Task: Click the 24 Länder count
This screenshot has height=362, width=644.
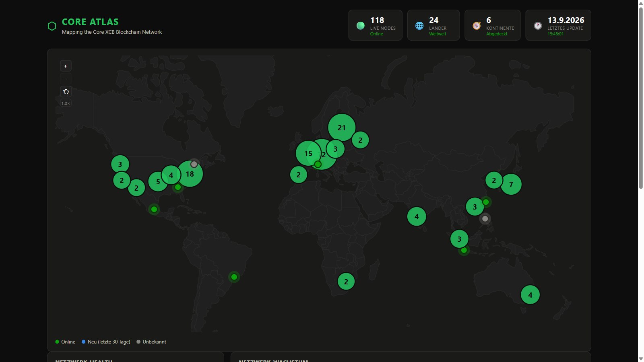Action: click(x=433, y=20)
